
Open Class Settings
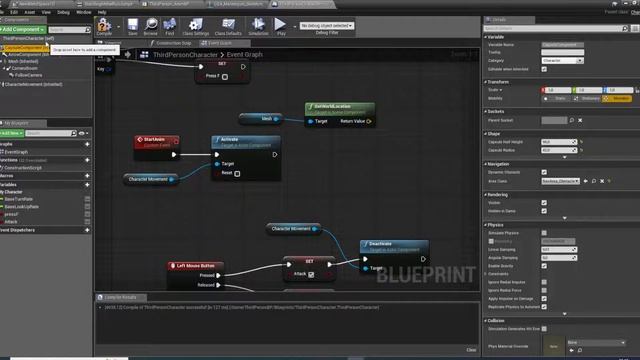pyautogui.click(x=196, y=27)
